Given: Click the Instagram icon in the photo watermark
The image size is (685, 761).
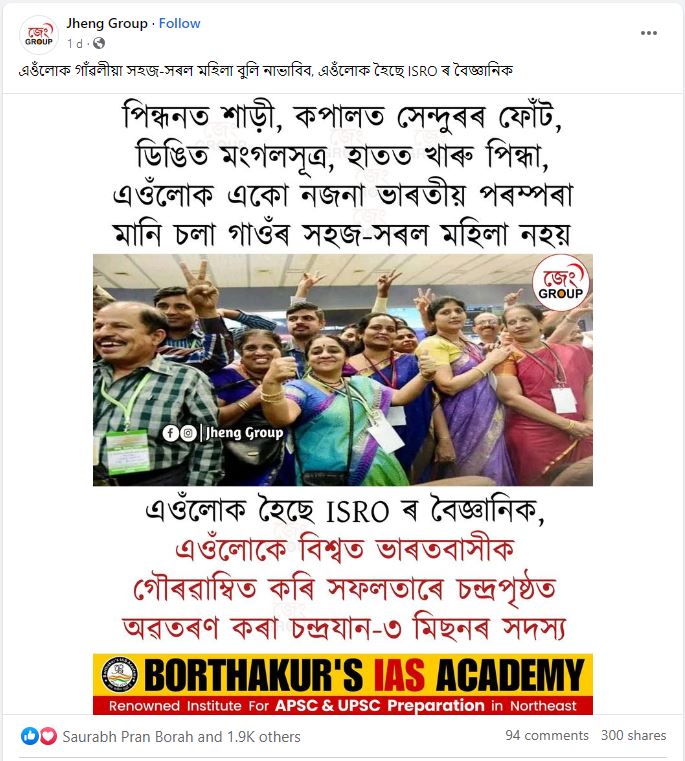Looking at the screenshot, I should click(188, 432).
